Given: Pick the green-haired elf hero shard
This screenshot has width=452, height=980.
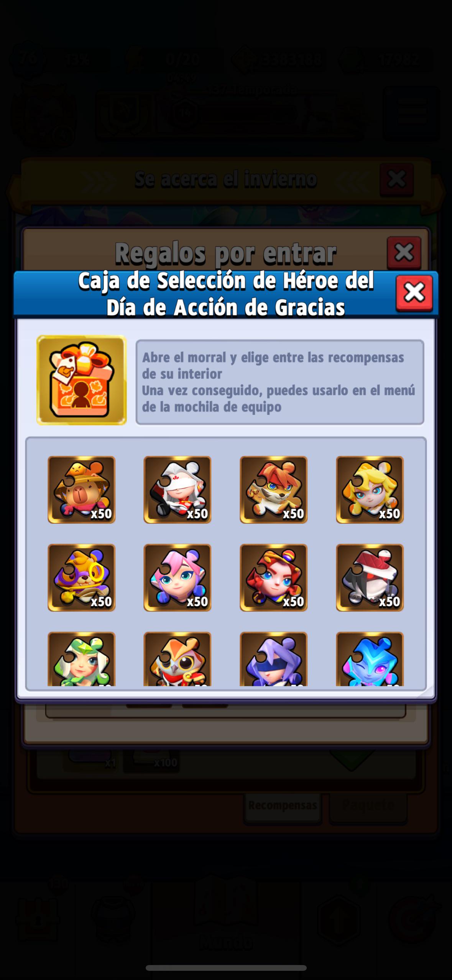Looking at the screenshot, I should tap(81, 659).
